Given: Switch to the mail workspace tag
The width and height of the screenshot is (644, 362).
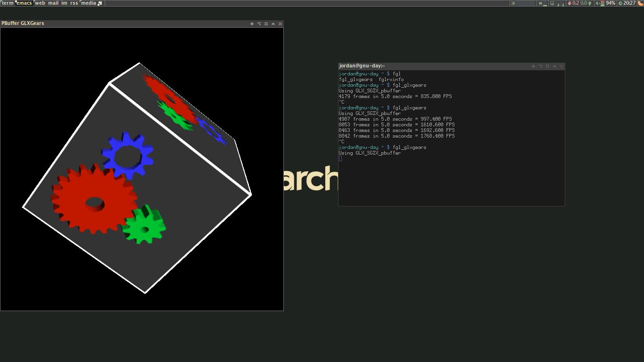Looking at the screenshot, I should coord(53,3).
